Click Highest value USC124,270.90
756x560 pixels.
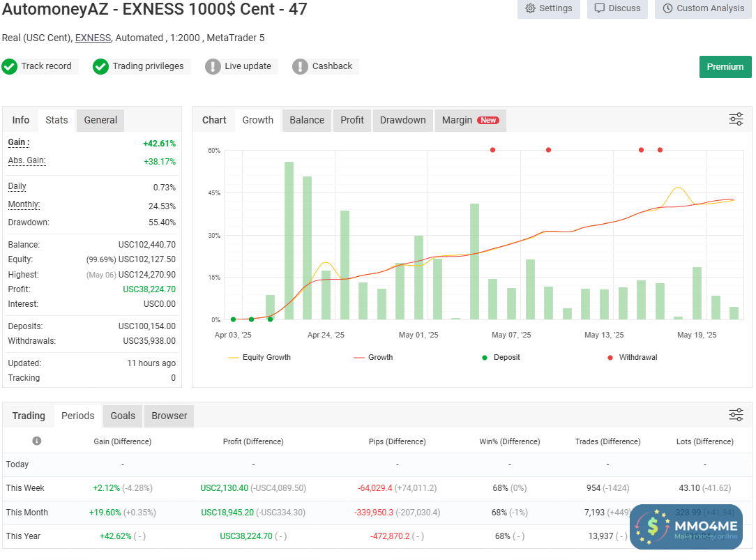[147, 274]
